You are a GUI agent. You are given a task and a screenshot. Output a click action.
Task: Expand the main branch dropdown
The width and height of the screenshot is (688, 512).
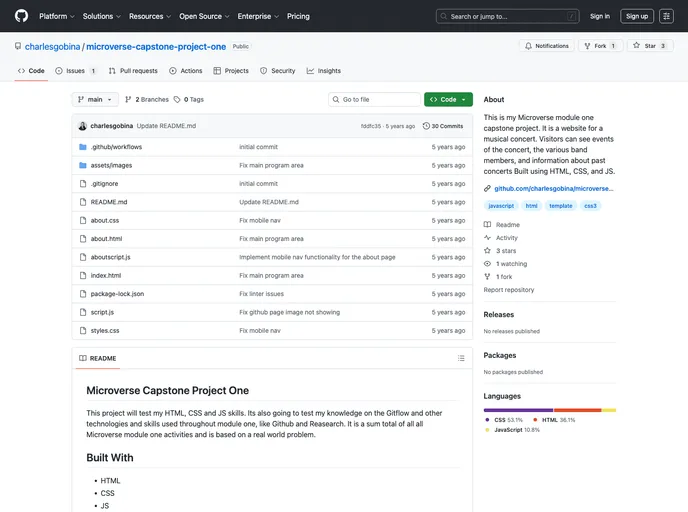tap(96, 100)
